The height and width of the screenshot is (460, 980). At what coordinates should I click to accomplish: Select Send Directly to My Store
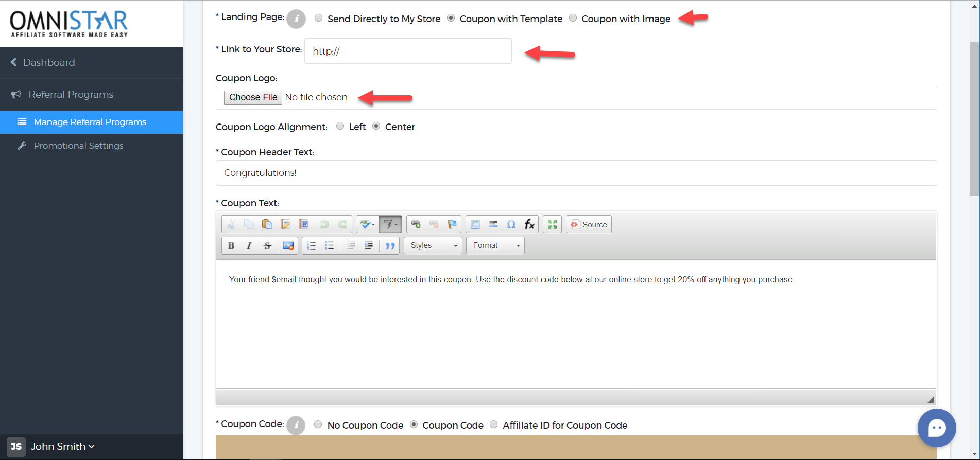319,18
